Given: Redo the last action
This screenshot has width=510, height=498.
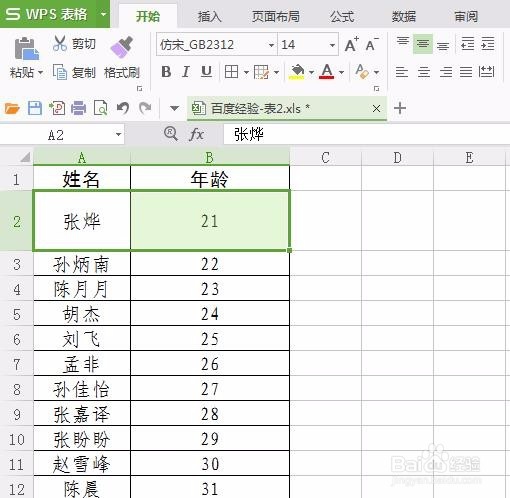Looking at the screenshot, I should 145,108.
